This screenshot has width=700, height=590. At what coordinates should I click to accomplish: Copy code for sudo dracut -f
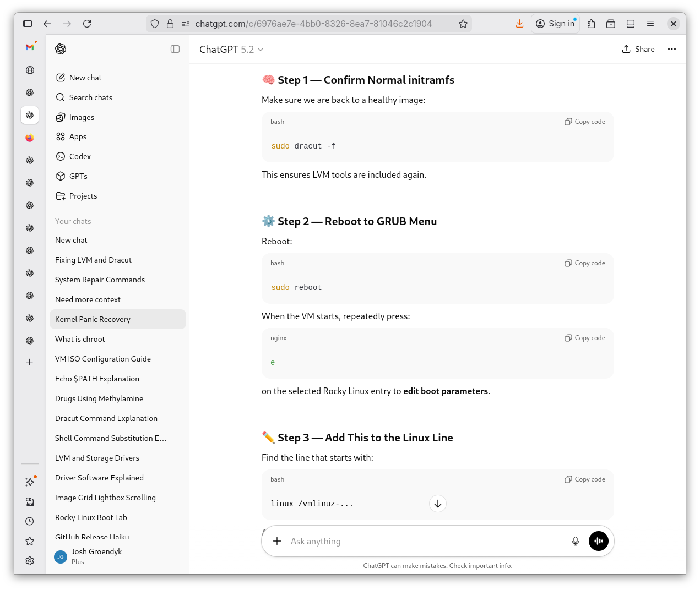click(584, 122)
